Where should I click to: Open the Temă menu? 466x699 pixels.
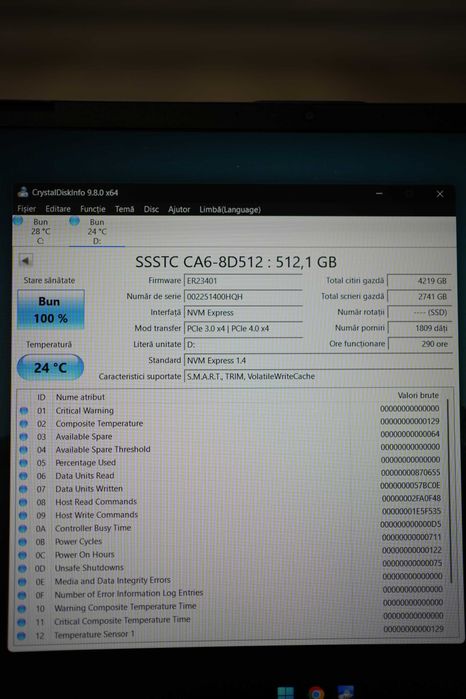coord(124,209)
